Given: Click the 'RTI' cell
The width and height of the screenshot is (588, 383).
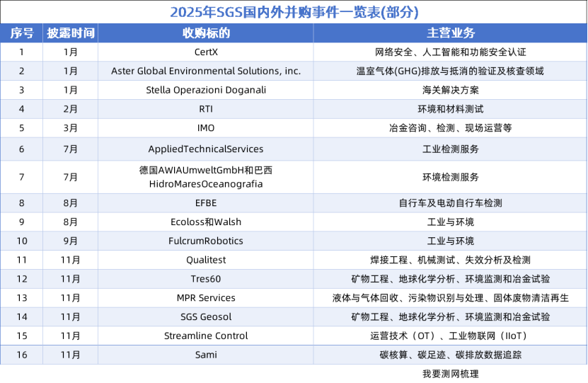Looking at the screenshot, I should (206, 109).
